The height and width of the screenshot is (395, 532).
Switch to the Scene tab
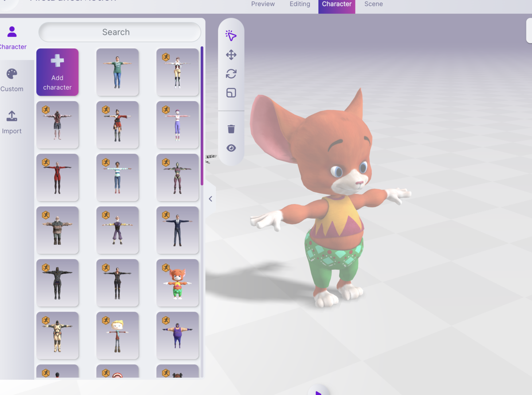click(373, 4)
